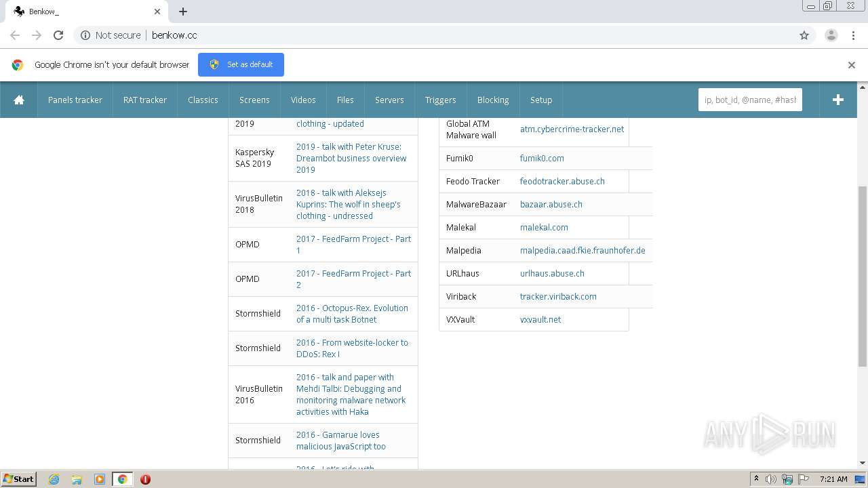Reload the page with the refresh icon
Viewport: 868px width, 488px height.
pyautogui.click(x=58, y=35)
